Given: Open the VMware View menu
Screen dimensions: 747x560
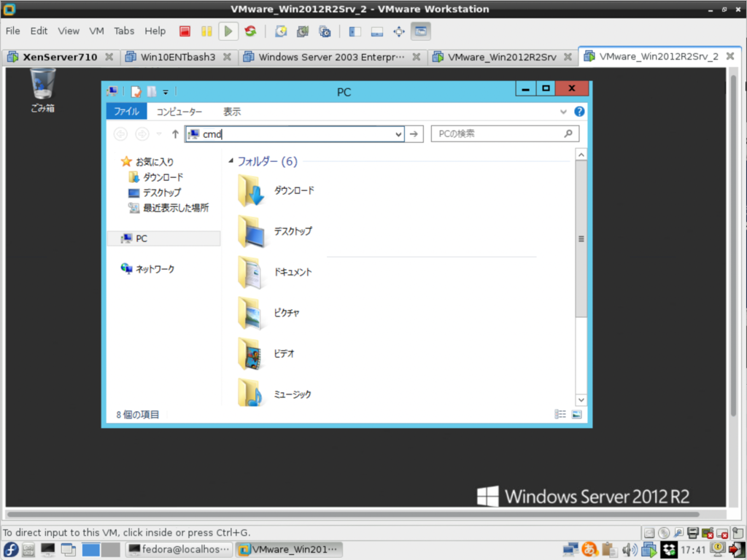Looking at the screenshot, I should (x=69, y=31).
